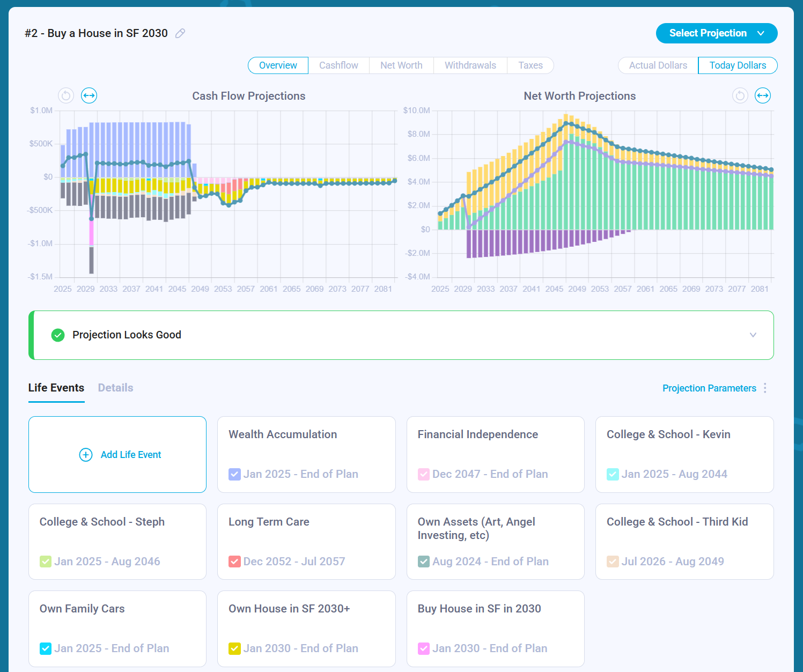Switch to the Cashflow tab
This screenshot has height=672, width=803.
point(338,65)
